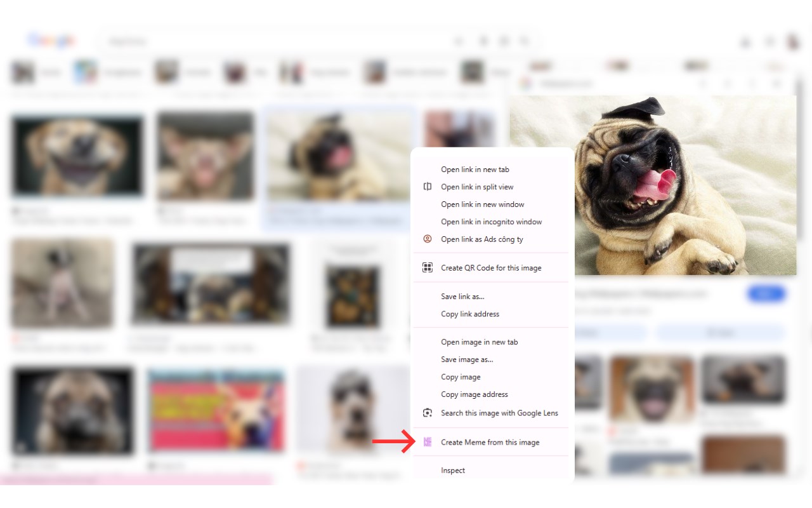Viewport: 812px width, 508px height.
Task: Click the split view icon in menu
Action: [x=428, y=187]
